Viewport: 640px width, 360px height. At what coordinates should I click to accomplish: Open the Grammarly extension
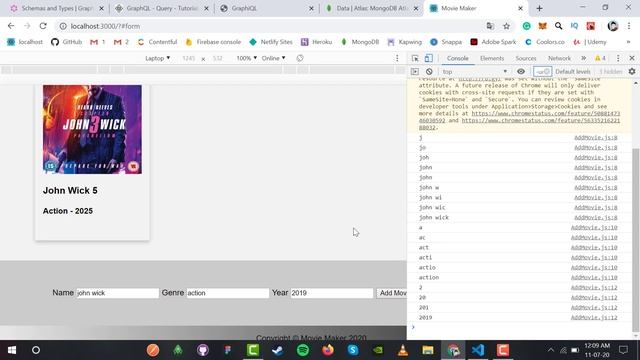[527, 26]
